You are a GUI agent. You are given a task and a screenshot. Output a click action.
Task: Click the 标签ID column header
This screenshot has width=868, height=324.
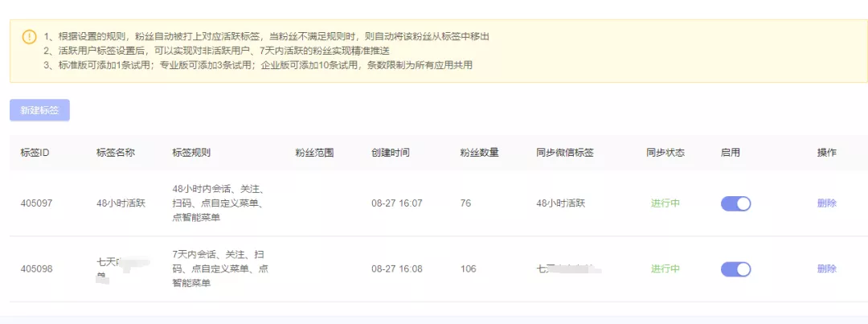(x=35, y=153)
